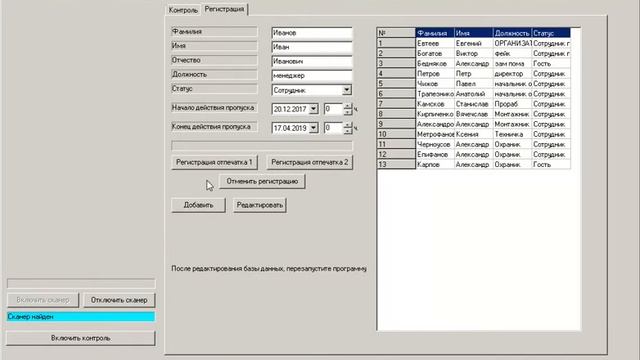
Task: Focus the Отчество field with Иванович
Action: click(x=311, y=61)
